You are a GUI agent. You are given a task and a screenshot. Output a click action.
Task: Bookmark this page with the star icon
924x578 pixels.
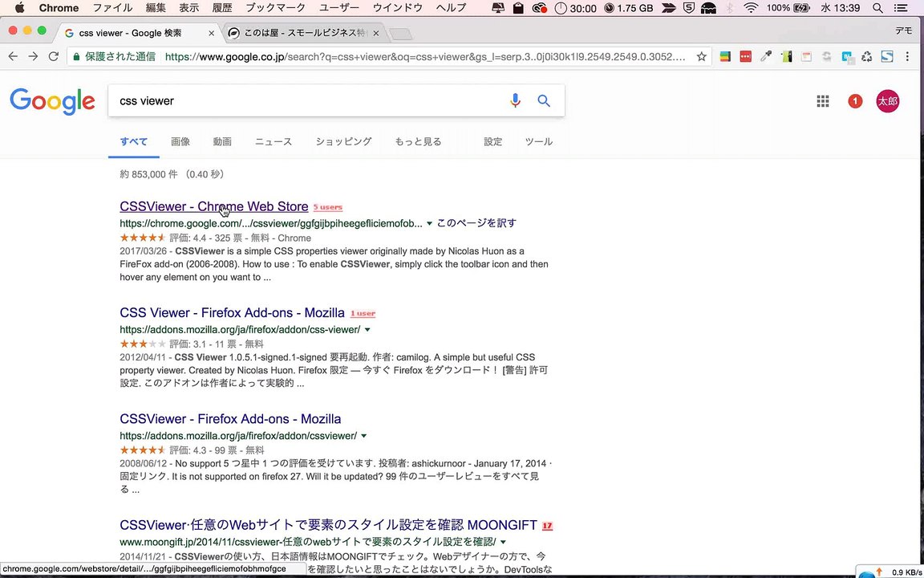[x=701, y=57]
